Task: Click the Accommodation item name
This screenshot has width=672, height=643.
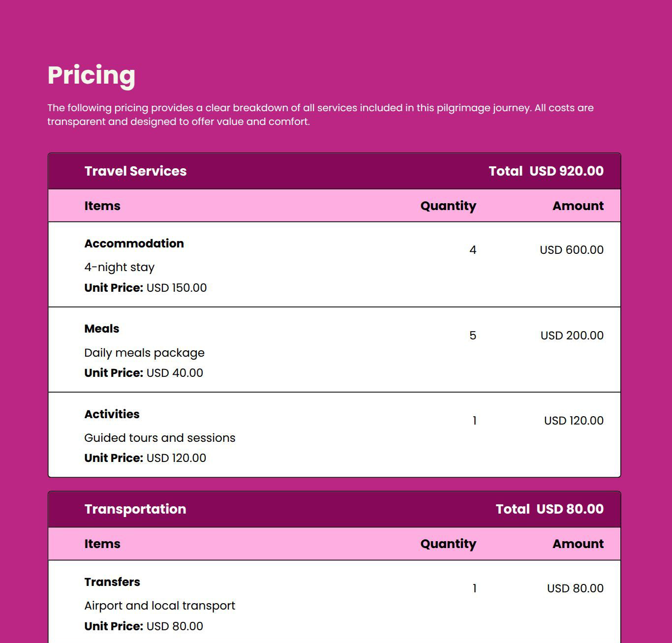Action: (134, 244)
